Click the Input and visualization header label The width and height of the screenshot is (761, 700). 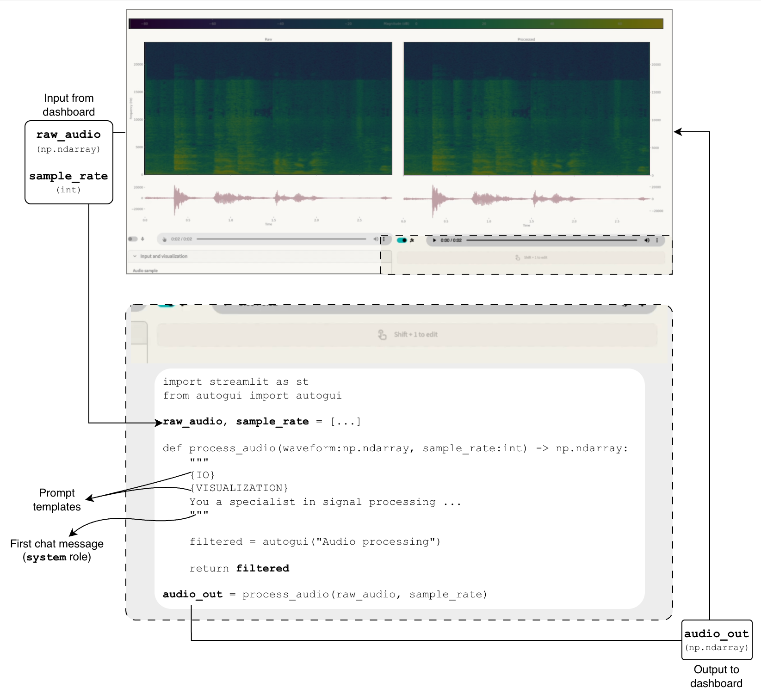164,256
